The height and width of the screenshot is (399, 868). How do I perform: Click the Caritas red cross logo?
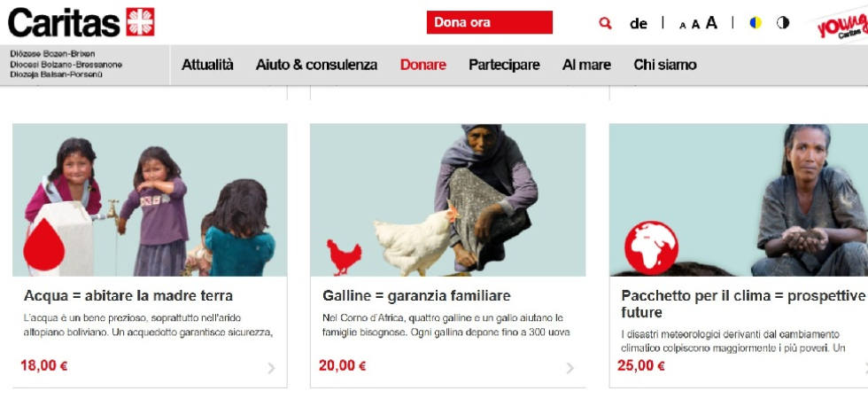(x=141, y=22)
